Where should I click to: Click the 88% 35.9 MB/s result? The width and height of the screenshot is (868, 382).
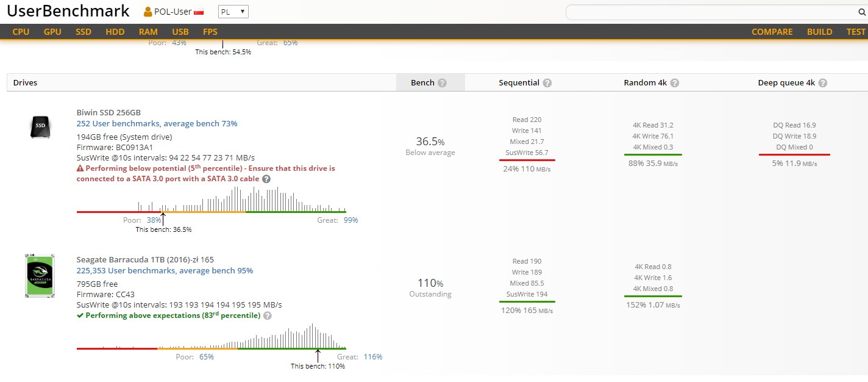(653, 164)
